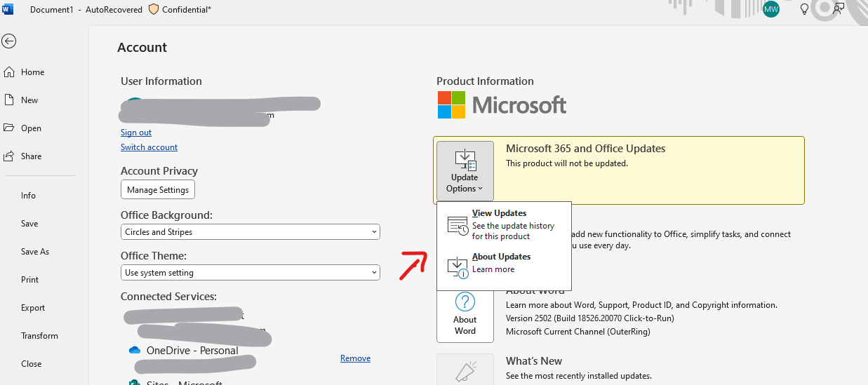
Task: Click the 'Microsoft 365 and Office Updates' heading
Action: point(586,149)
